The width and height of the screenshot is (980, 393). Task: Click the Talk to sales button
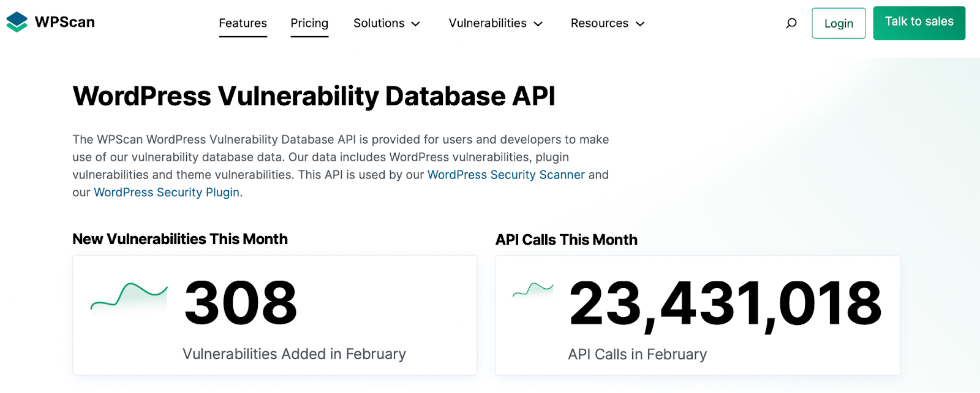pyautogui.click(x=919, y=23)
